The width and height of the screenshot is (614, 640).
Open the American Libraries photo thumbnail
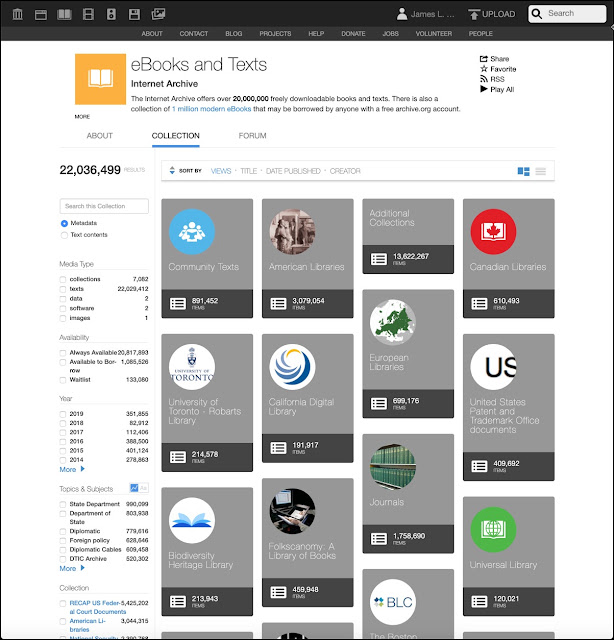click(292, 231)
